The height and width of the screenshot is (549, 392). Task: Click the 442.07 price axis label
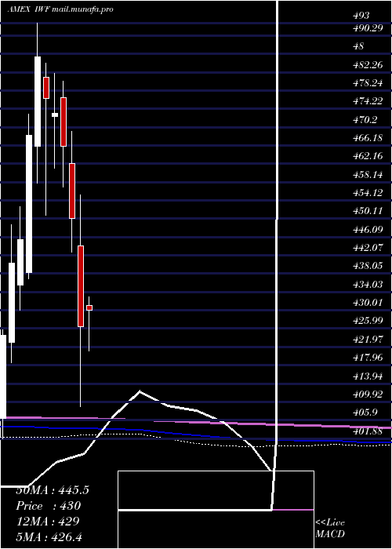[368, 248]
